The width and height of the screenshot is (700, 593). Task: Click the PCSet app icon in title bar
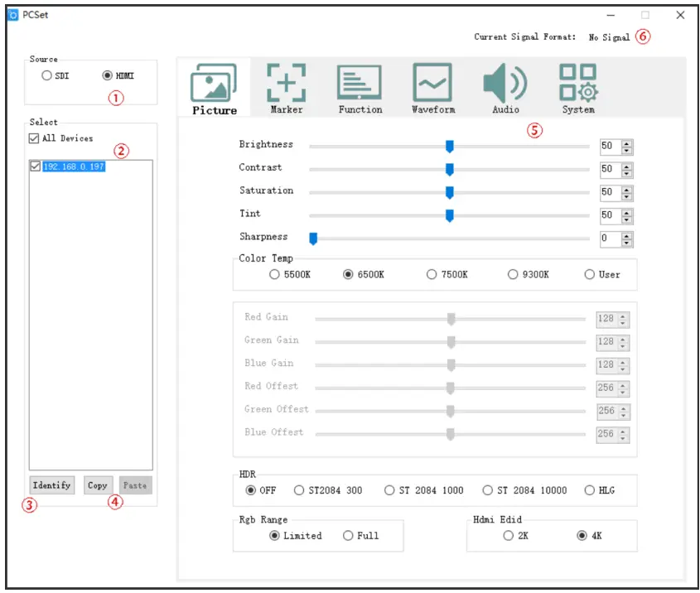point(12,16)
